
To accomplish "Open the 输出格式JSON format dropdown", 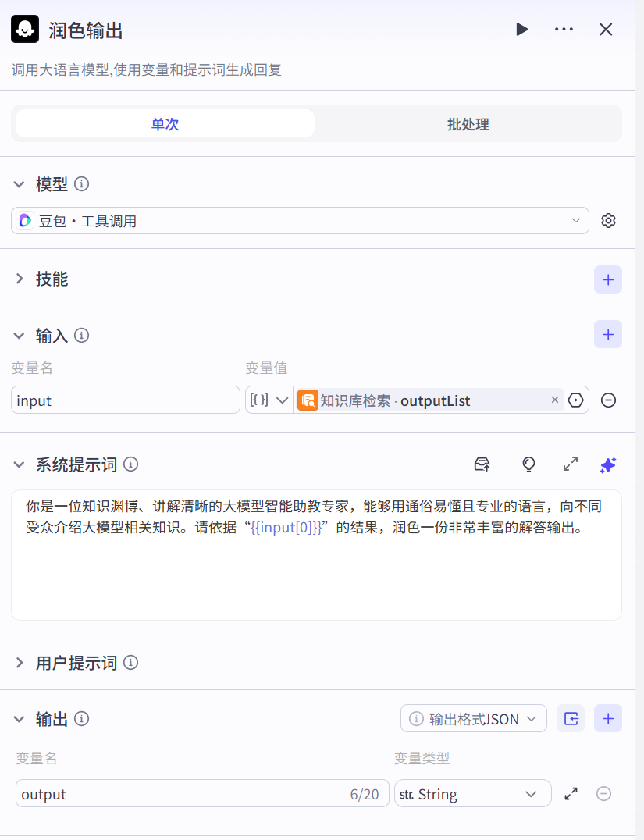I will click(473, 719).
